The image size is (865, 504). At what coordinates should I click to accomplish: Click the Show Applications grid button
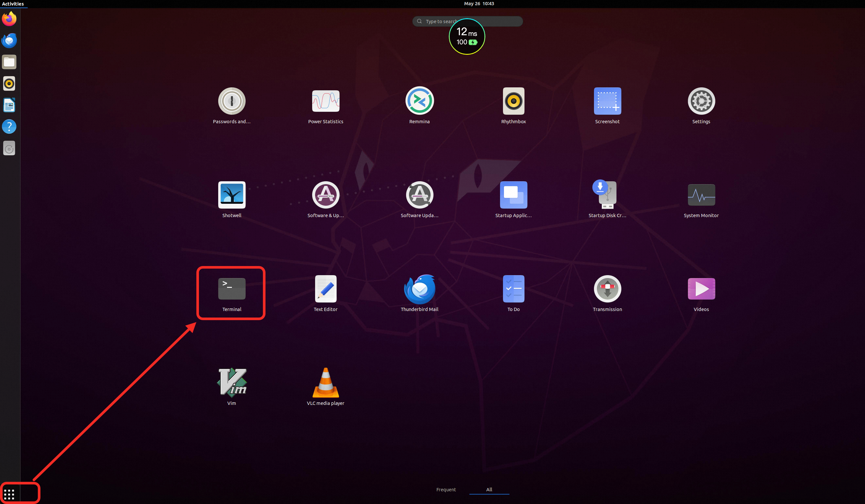(9, 495)
